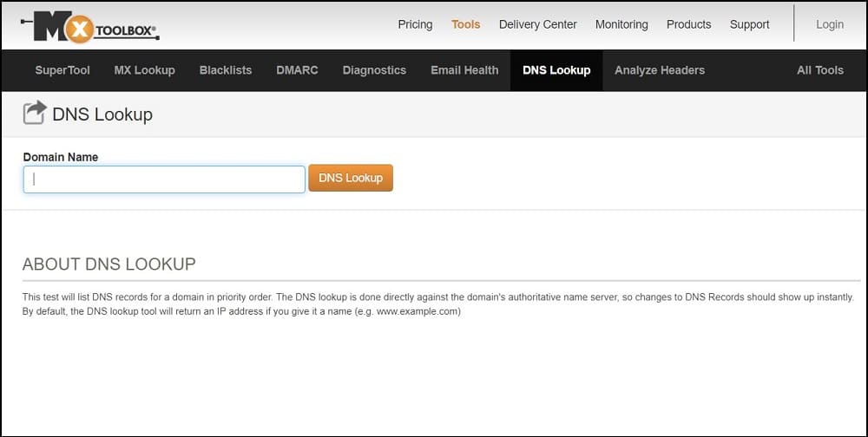This screenshot has height=437, width=868.
Task: Click the description paragraph starting 'This test will list'
Action: [x=437, y=304]
